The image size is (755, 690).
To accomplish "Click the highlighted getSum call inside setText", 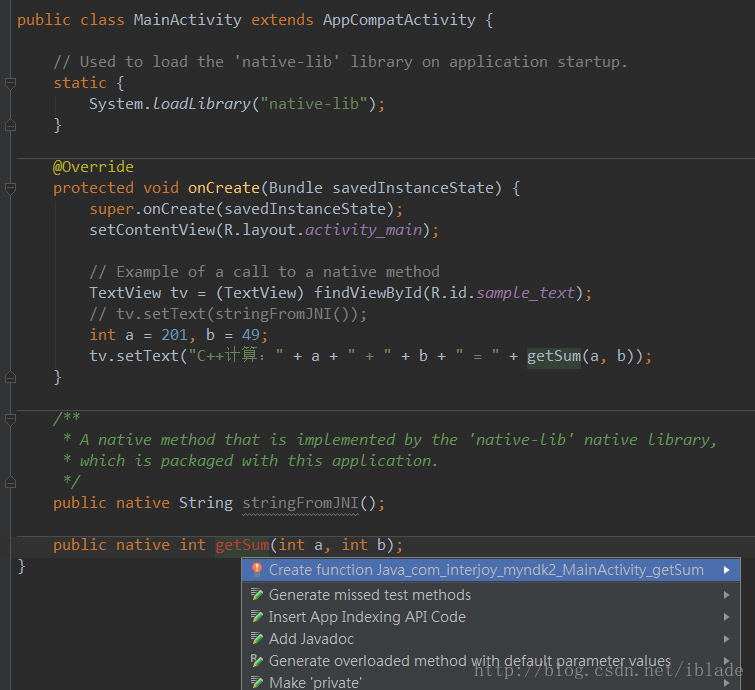I will pos(553,356).
